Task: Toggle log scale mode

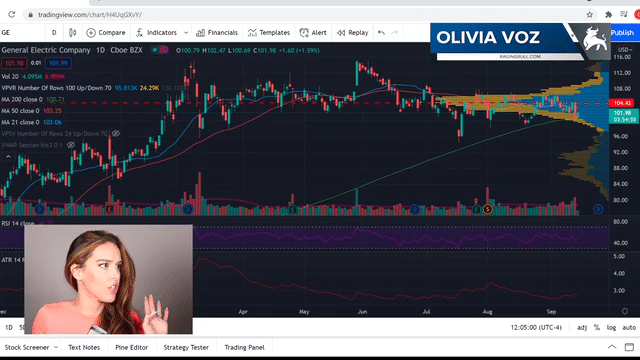Action: pyautogui.click(x=611, y=327)
